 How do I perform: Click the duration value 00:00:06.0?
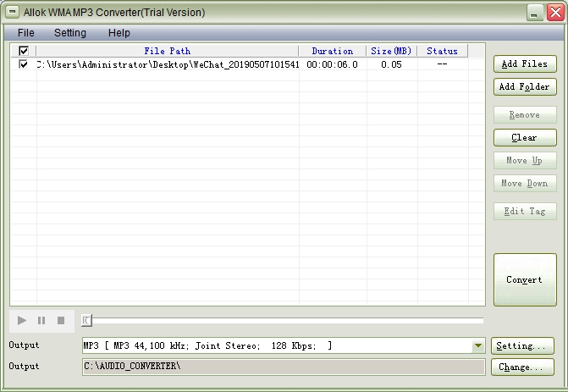(x=332, y=64)
